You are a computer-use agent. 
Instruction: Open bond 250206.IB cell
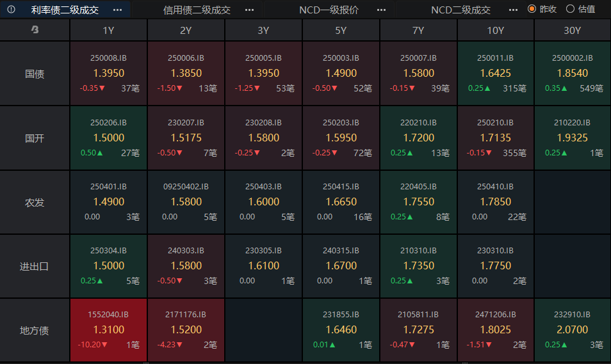(108, 138)
